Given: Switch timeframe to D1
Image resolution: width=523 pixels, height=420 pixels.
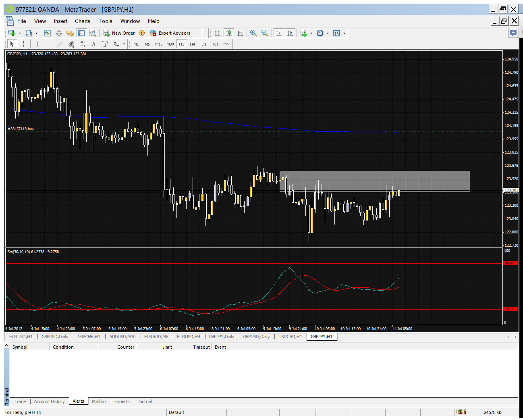Looking at the screenshot, I should pos(204,44).
